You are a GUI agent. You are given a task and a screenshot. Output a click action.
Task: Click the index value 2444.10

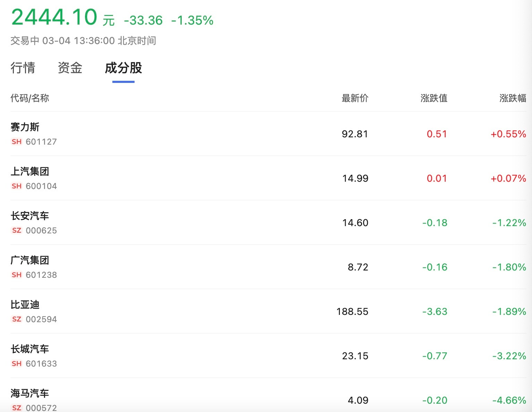point(54,17)
